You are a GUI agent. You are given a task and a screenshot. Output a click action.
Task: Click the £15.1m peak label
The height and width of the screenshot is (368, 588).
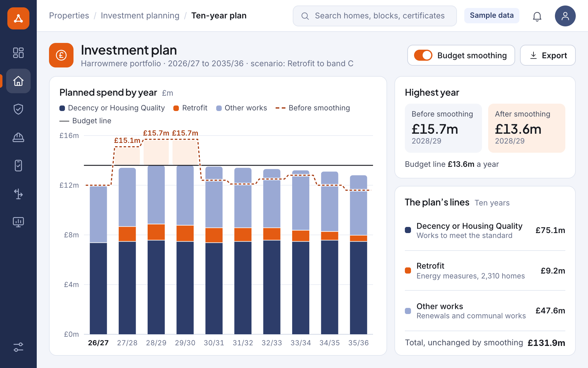click(x=127, y=140)
